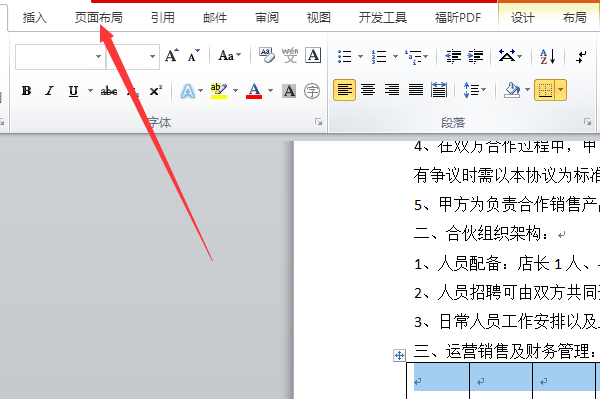Clear formatting with eraser icon
This screenshot has width=600, height=399.
[267, 55]
